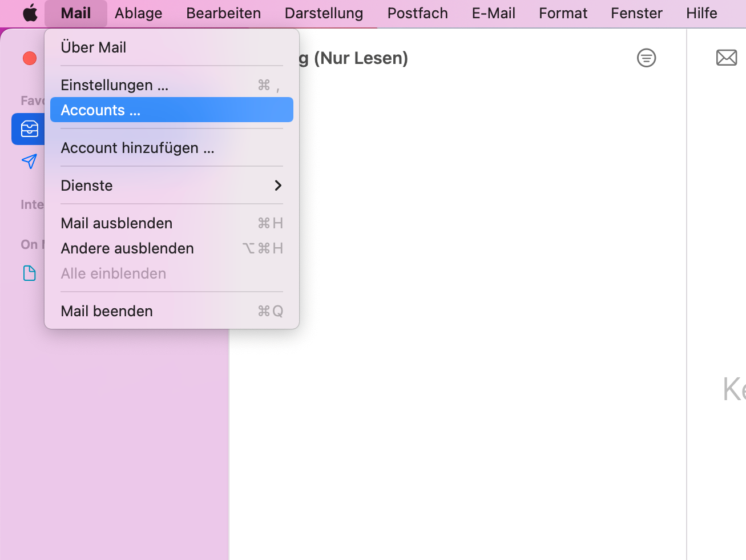The height and width of the screenshot is (560, 746).
Task: Select Mail ausblenden menu entry
Action: (172, 223)
